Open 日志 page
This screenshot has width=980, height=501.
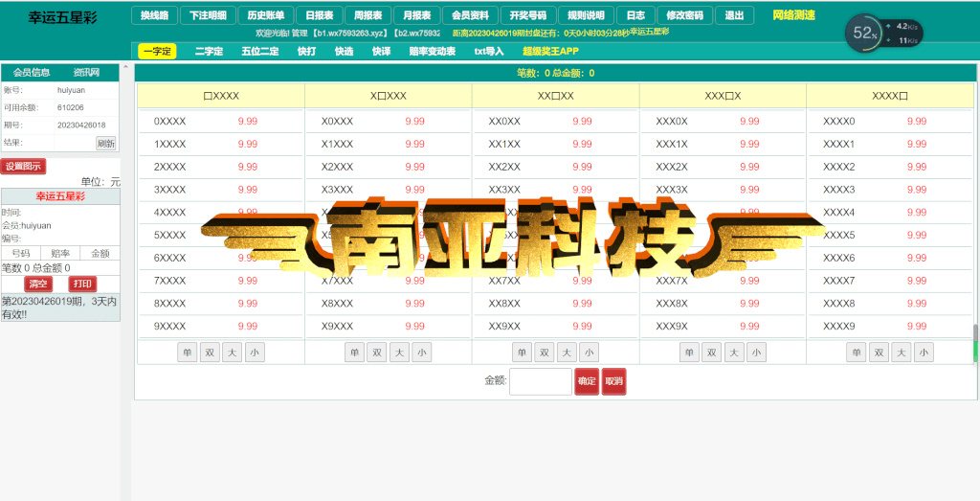tap(635, 15)
